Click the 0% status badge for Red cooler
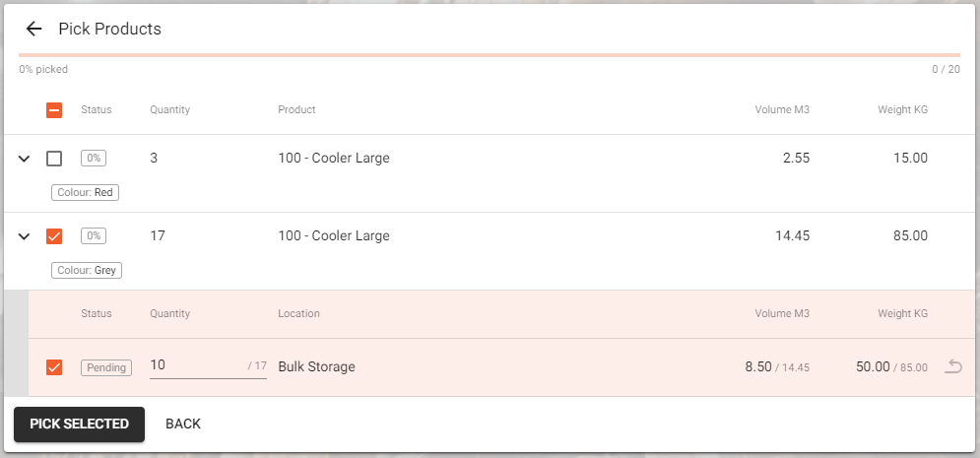This screenshot has width=980, height=458. (94, 158)
